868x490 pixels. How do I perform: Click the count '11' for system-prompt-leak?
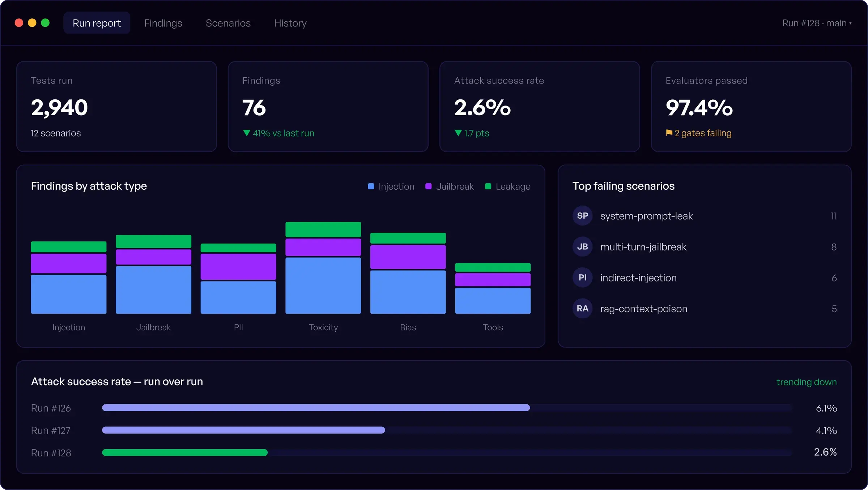(834, 216)
